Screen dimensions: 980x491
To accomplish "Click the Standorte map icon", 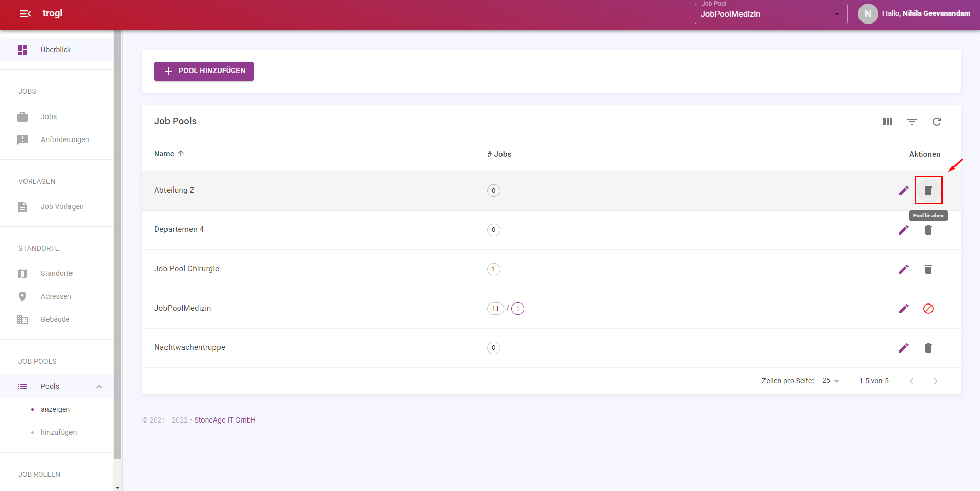I will (x=22, y=274).
